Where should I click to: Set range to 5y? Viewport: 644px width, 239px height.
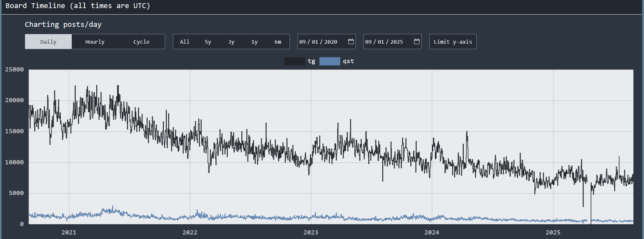point(208,42)
